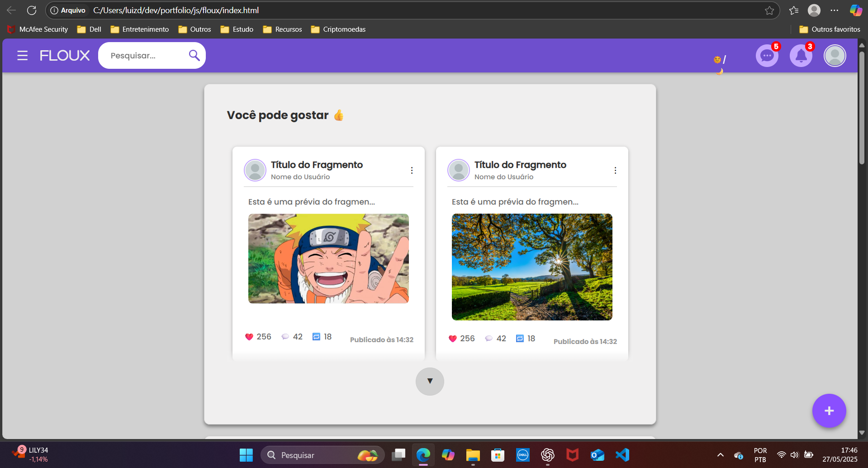Favorite this page with the star icon
Viewport: 868px width, 468px height.
click(x=769, y=10)
